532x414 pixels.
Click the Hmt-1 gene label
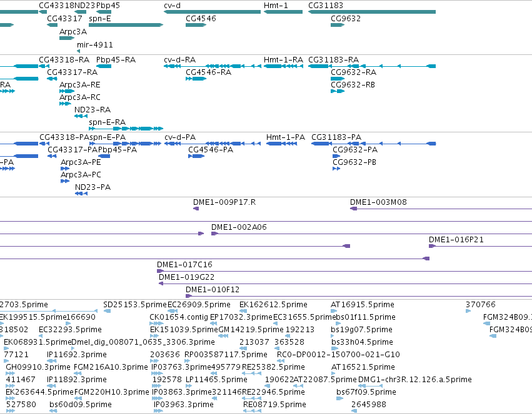[276, 6]
